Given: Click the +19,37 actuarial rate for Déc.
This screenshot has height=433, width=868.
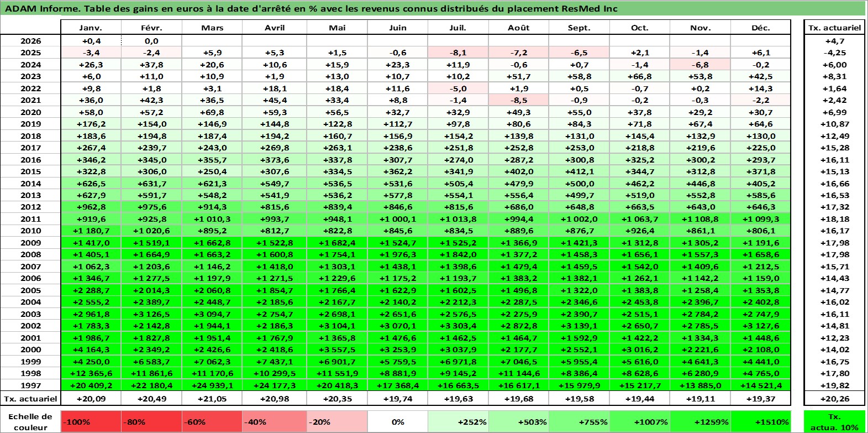Looking at the screenshot, I should pos(761,399).
